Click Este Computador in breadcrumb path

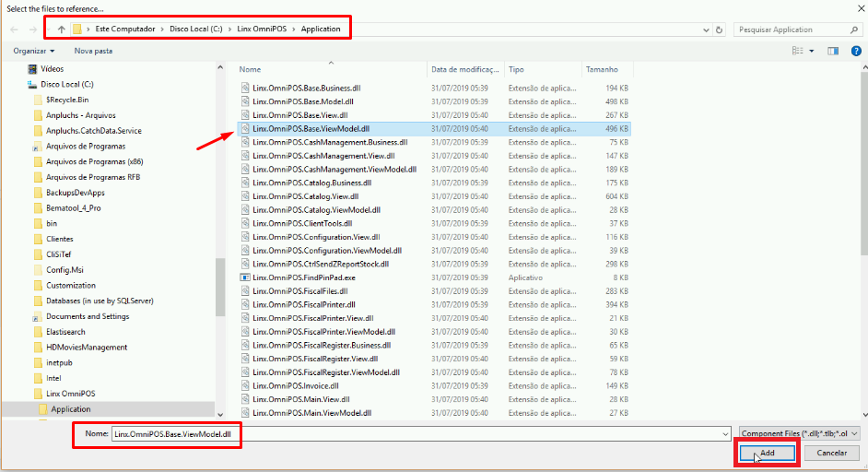pos(125,29)
